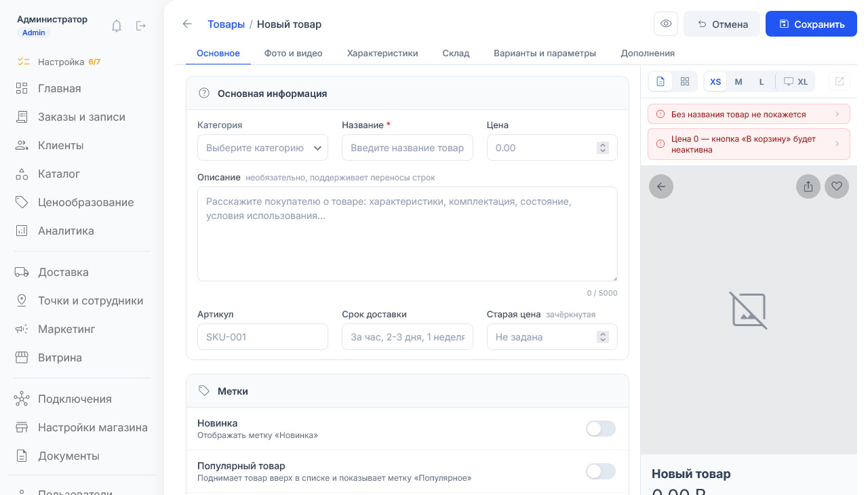Click the Документы file icon
Screen dimensions: 868x495
(x=22, y=456)
